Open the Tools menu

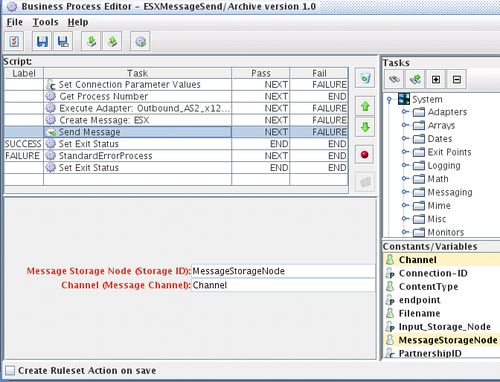(45, 22)
